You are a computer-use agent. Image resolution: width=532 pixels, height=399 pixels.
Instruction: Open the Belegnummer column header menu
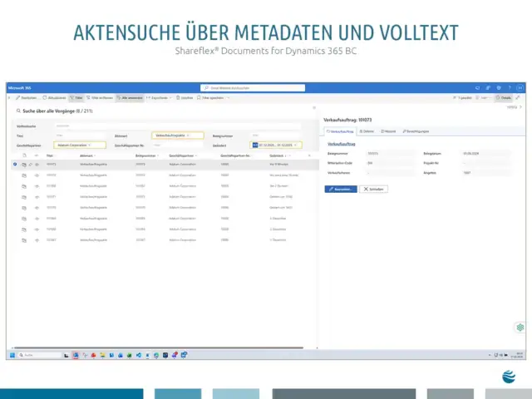coord(147,155)
